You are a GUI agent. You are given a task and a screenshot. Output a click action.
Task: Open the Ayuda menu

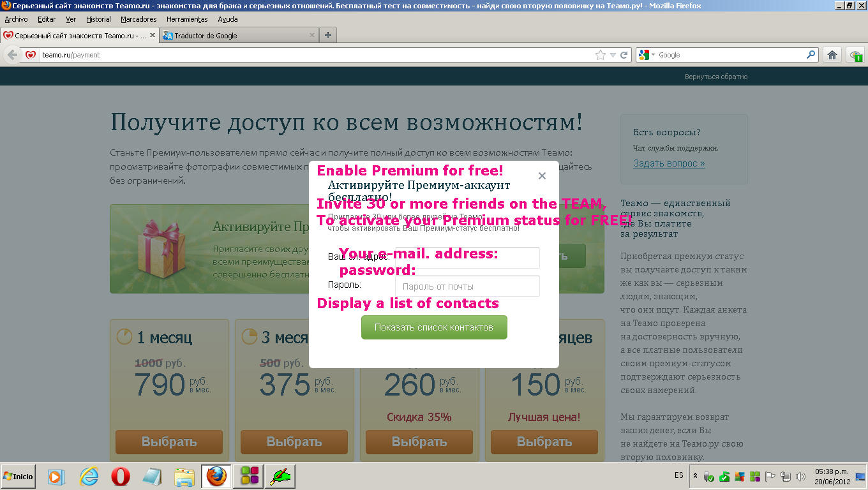click(227, 19)
